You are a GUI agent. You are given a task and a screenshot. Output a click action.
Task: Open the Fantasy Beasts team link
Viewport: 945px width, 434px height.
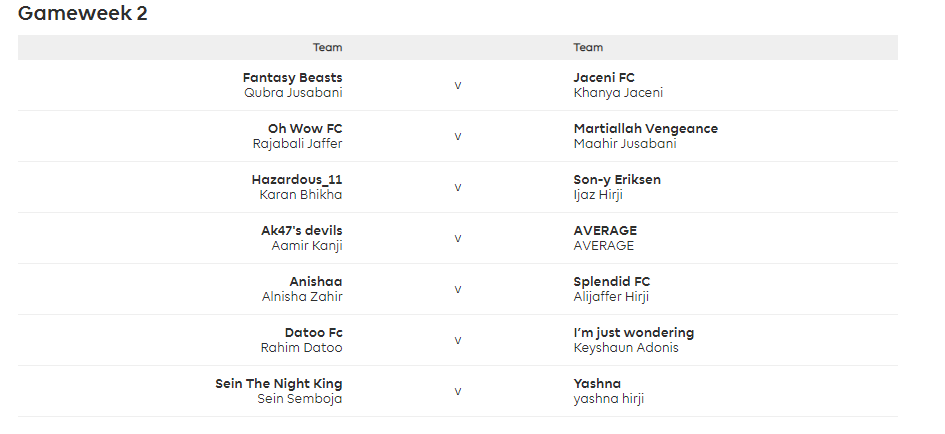click(x=292, y=78)
